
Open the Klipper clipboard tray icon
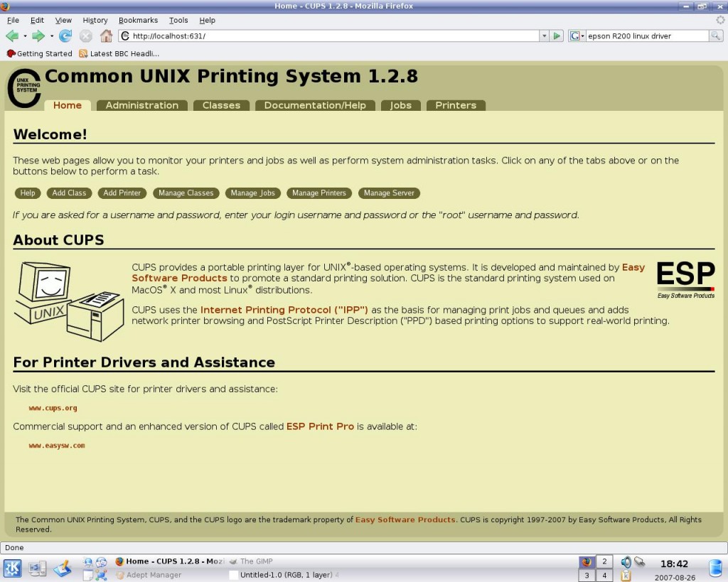point(626,576)
